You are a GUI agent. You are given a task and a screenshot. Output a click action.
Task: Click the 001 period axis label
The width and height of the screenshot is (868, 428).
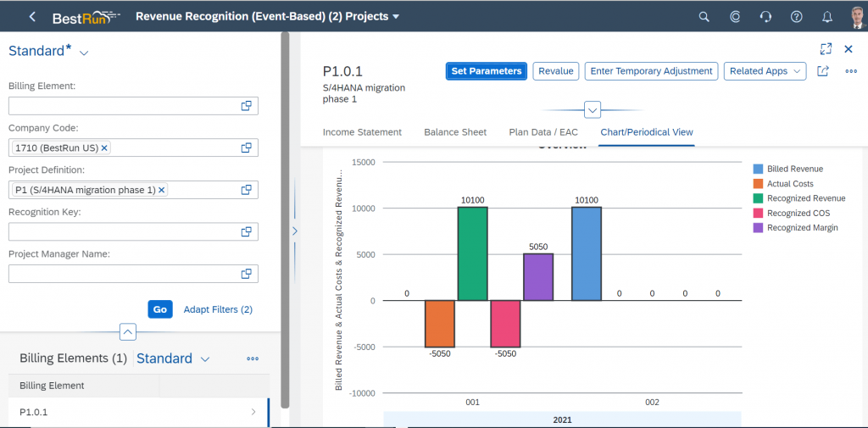[472, 403]
